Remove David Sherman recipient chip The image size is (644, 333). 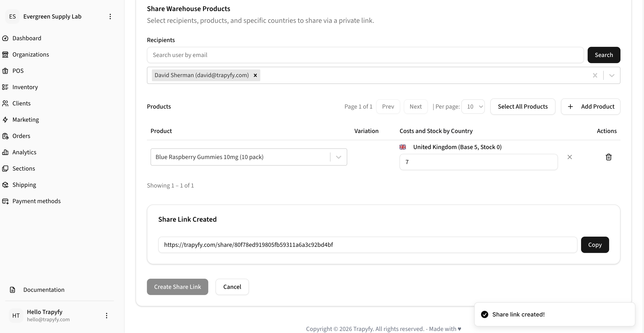255,75
